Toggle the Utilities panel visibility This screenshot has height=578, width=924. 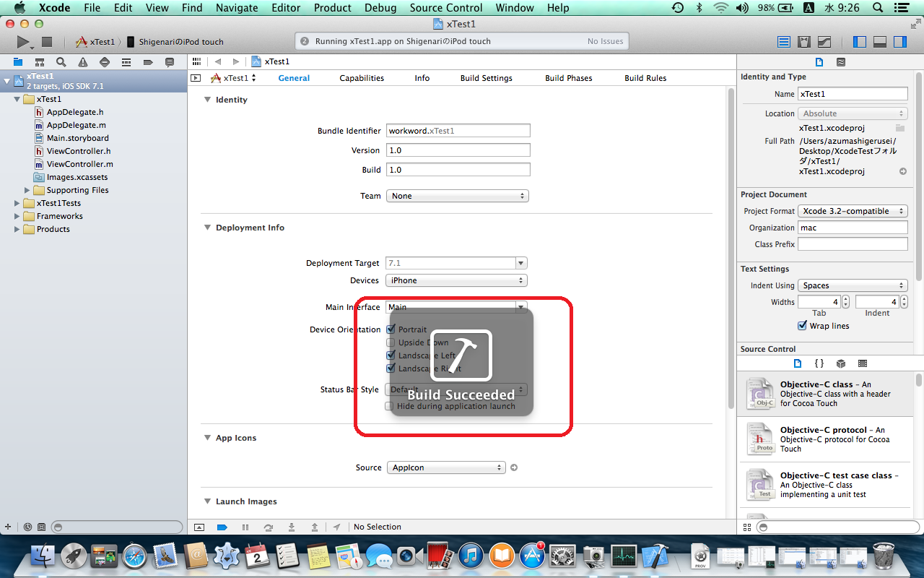[x=900, y=42]
